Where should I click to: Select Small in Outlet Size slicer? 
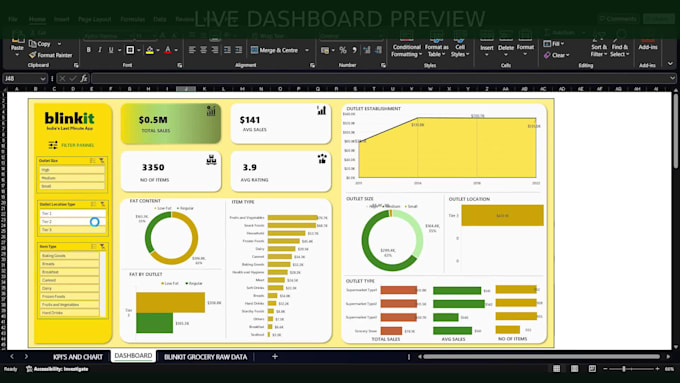(x=72, y=186)
